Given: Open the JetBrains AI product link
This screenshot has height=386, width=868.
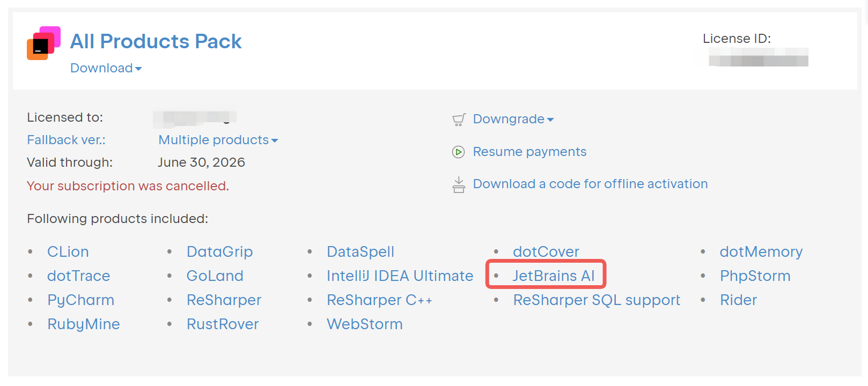Looking at the screenshot, I should pos(553,276).
